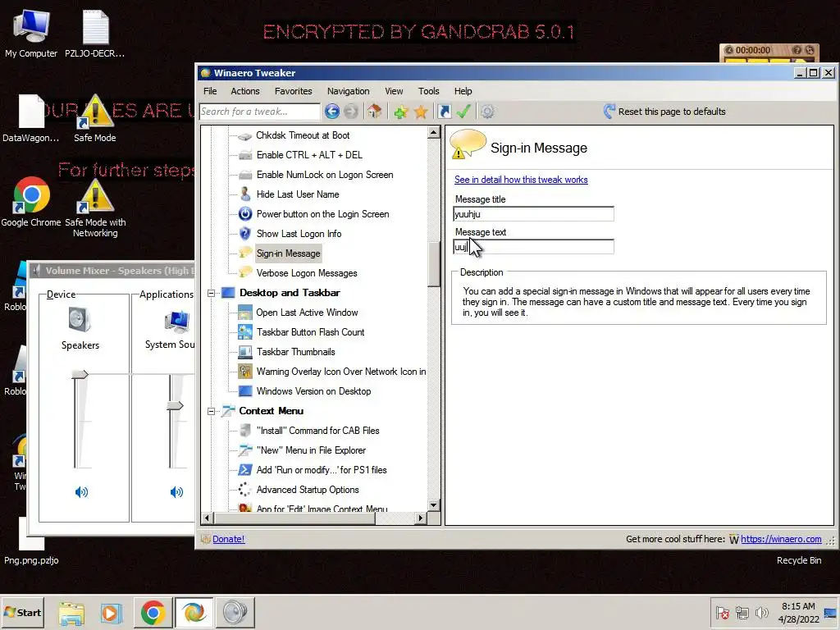
Task: Click the Advanced Startup Options spinner icon
Action: click(x=244, y=489)
